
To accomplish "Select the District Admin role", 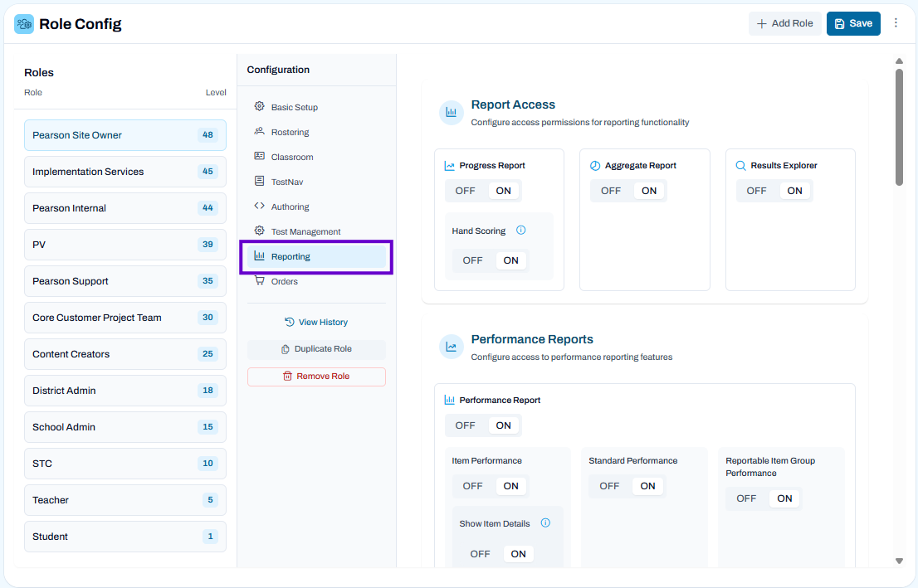I will (125, 391).
